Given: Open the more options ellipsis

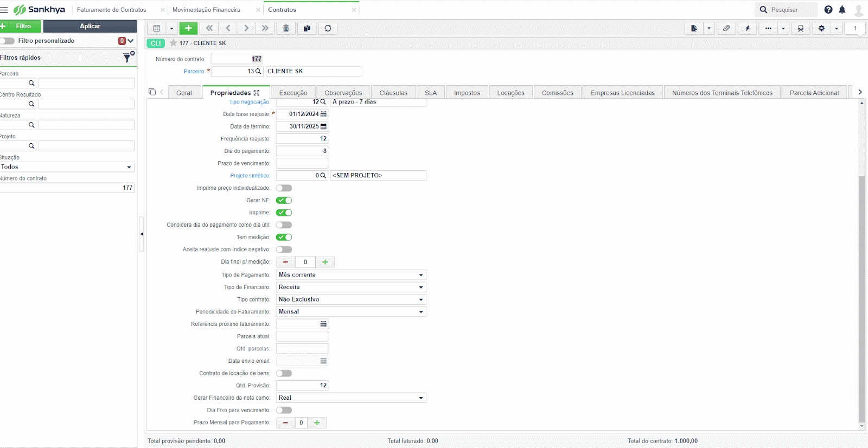Looking at the screenshot, I should [768, 28].
